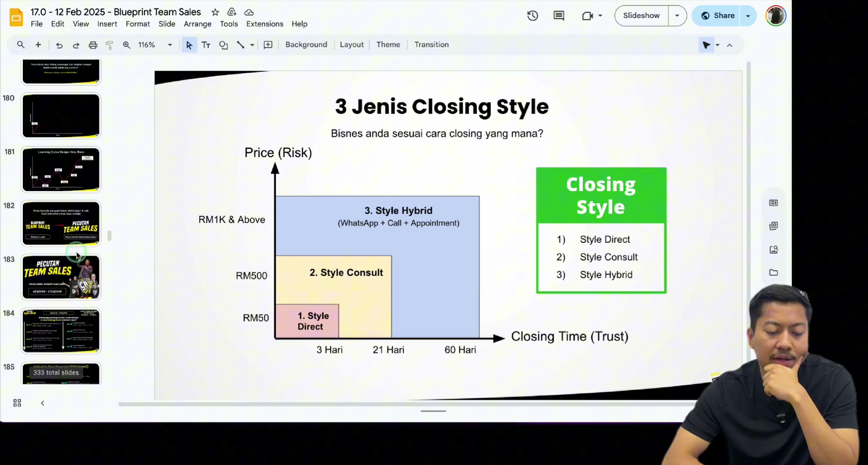This screenshot has height=465, width=868.
Task: Open version history clock icon
Action: click(533, 16)
